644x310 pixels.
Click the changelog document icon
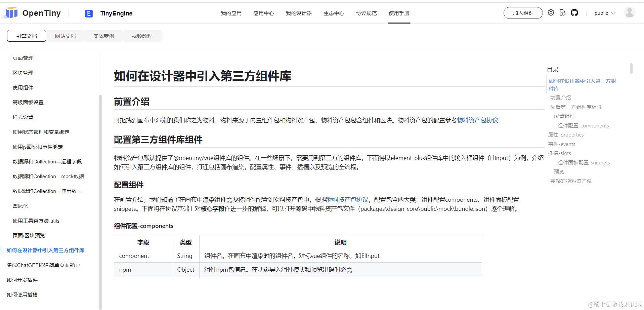(x=563, y=12)
